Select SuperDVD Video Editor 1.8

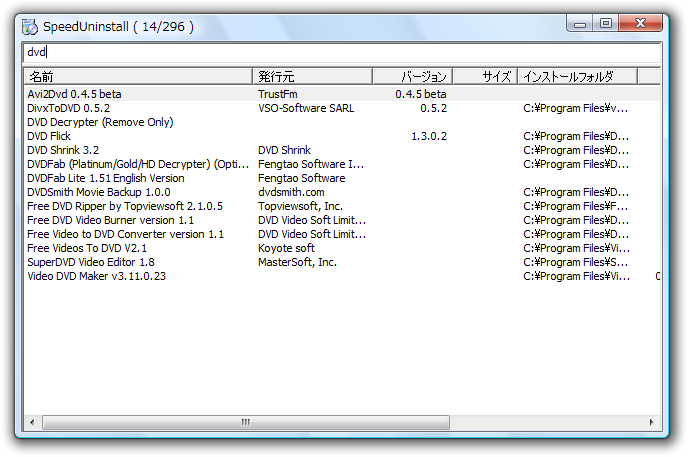pos(91,263)
